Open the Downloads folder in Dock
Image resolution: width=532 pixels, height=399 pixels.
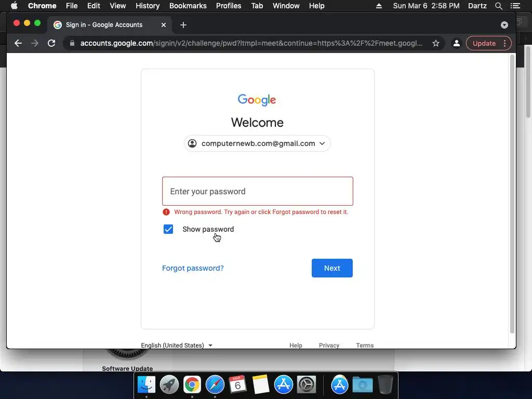362,385
